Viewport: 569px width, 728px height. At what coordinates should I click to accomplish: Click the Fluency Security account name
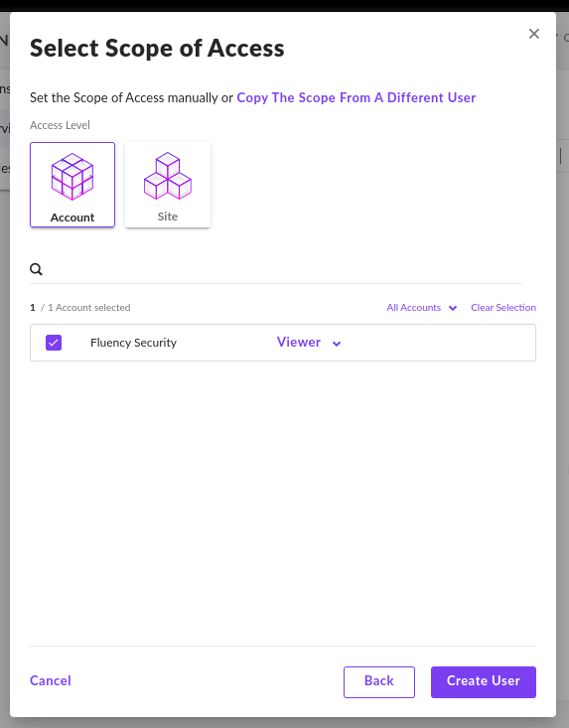click(134, 343)
